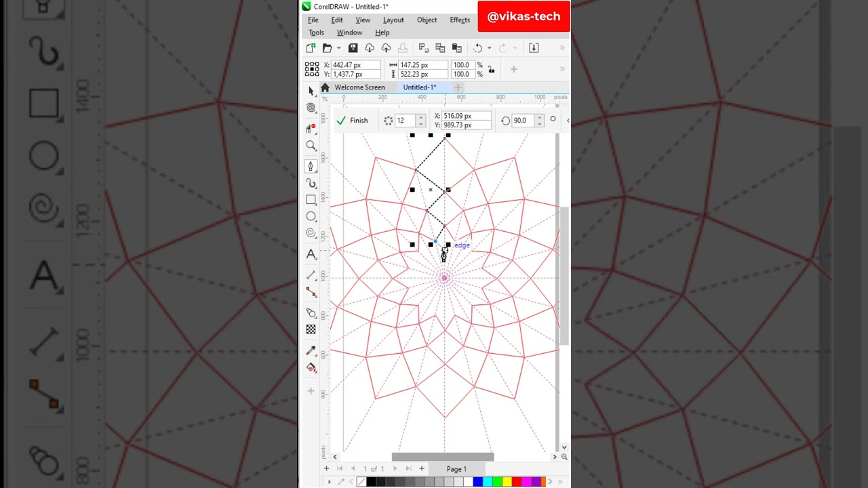Expand the Redo history dropdown
Screen dimensions: 868x488
point(513,48)
